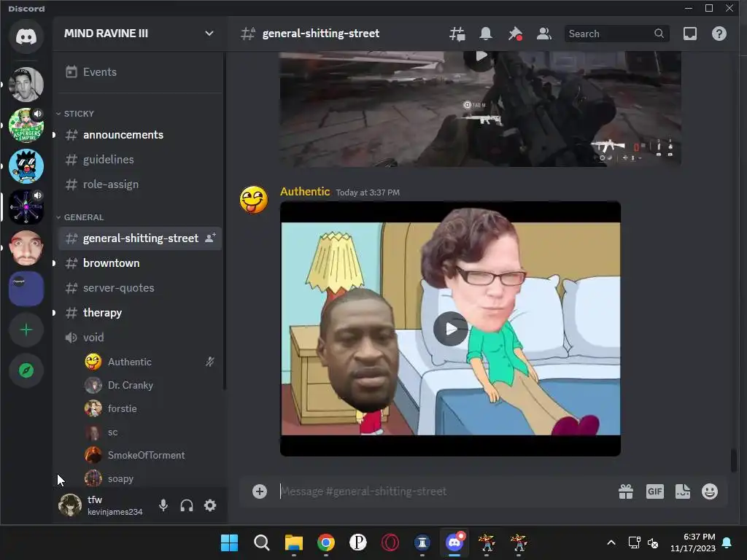Select Dr. Cranky in voice channel
The image size is (747, 560).
[x=150, y=385]
